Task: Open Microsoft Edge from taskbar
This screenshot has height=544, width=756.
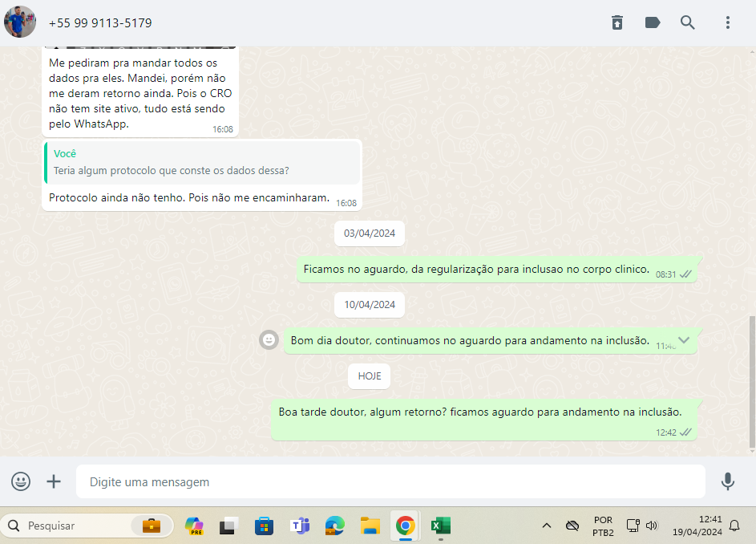Action: point(334,526)
